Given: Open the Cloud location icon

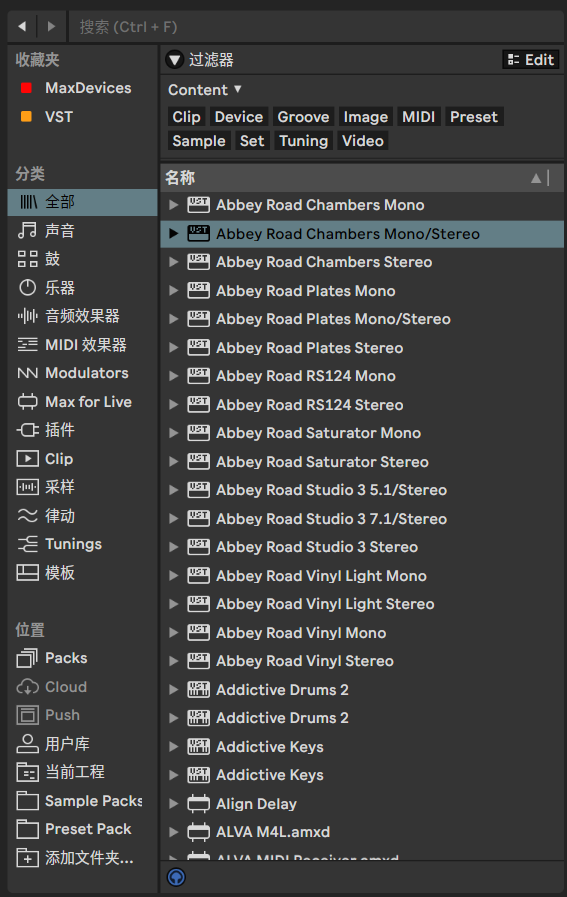Looking at the screenshot, I should [27, 686].
